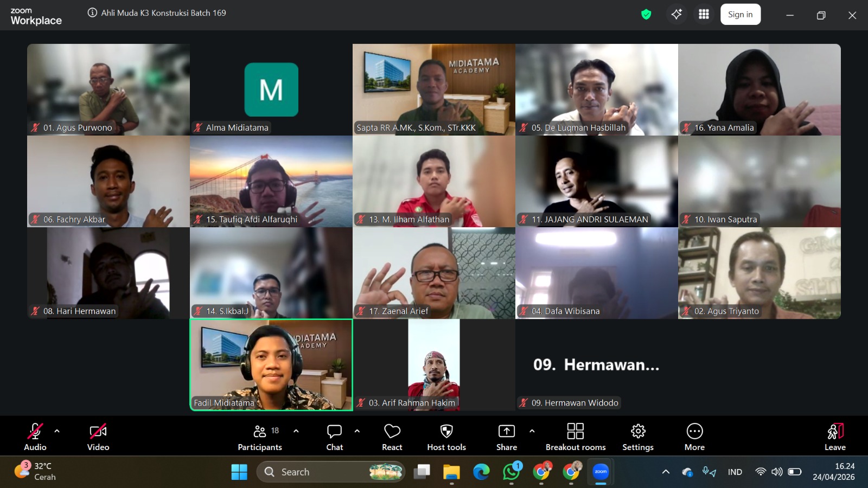Screen dimensions: 868x488
Task: Leave the meeting
Action: [835, 436]
